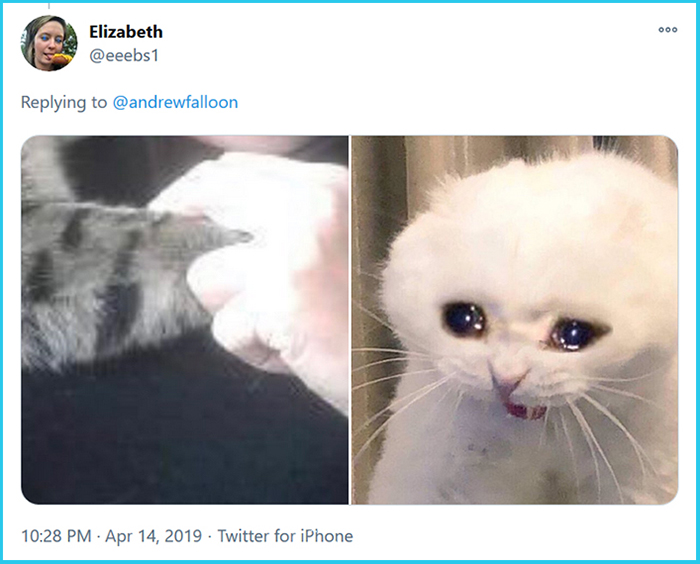Click the 10:28 PM timestamp
Viewport: 700px width, 564px height.
click(56, 536)
